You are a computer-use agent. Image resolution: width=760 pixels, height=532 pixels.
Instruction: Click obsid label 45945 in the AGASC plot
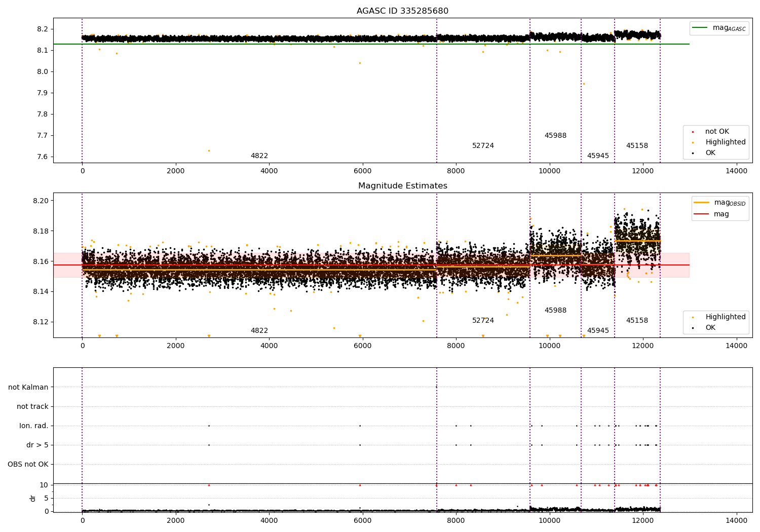(598, 156)
